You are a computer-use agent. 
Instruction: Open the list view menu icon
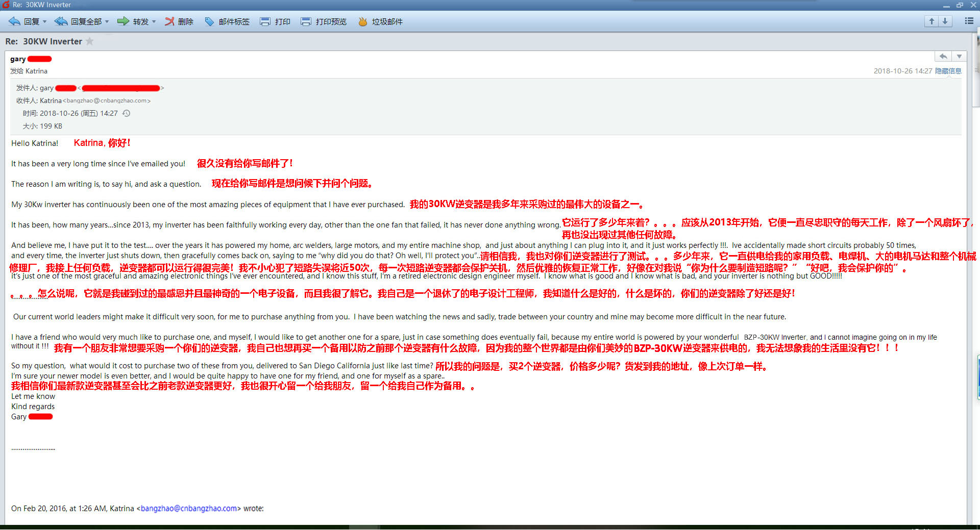tap(969, 21)
